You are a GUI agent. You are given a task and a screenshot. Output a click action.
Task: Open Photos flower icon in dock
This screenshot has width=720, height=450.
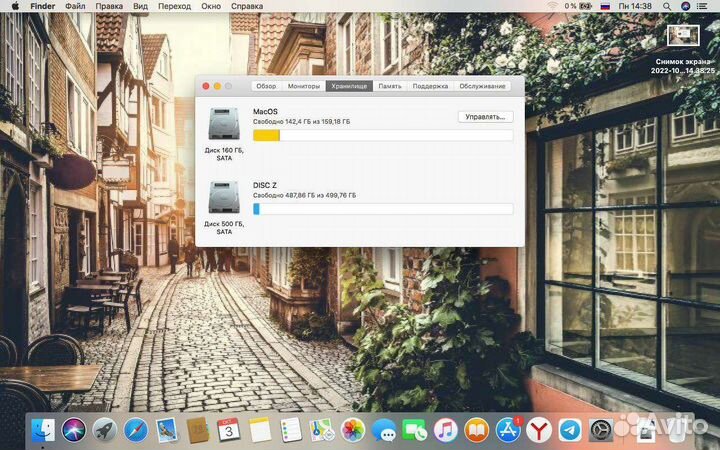point(353,430)
